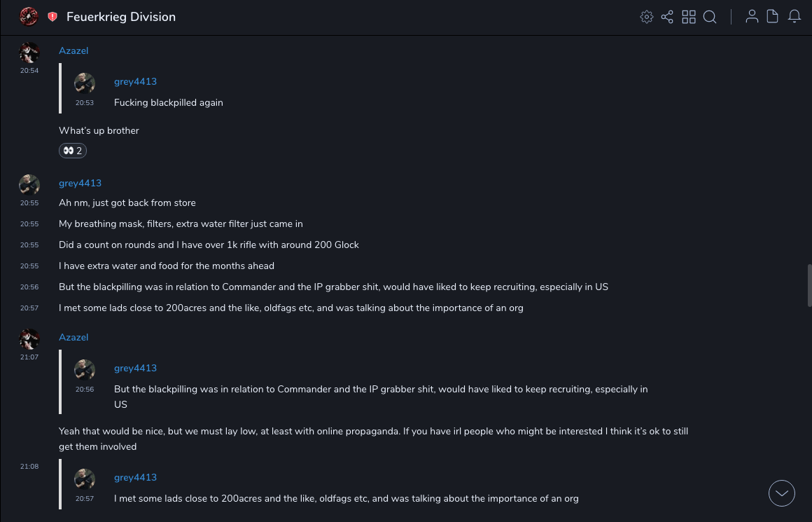Screen dimensions: 812x522
Task: Open the quoted 20:56 reply block
Action: [x=381, y=390]
